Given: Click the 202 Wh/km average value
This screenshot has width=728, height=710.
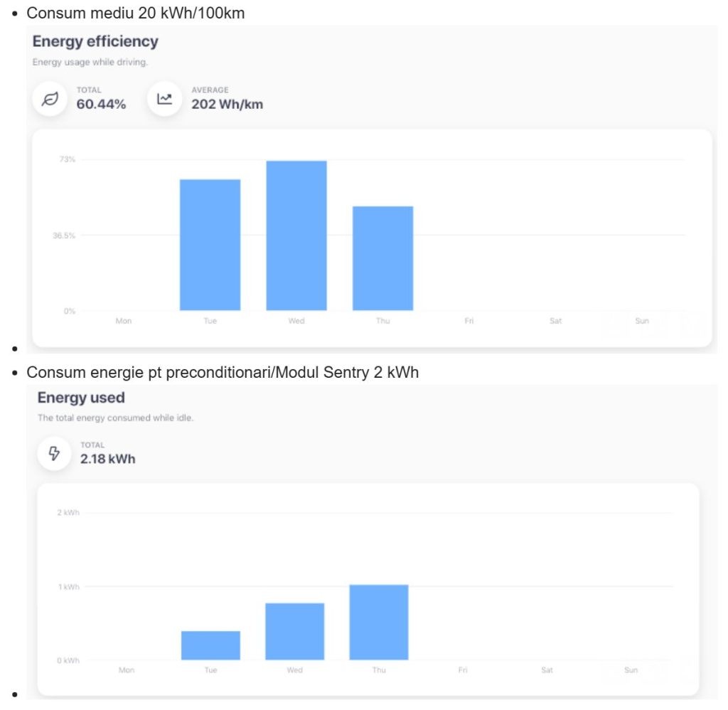Looking at the screenshot, I should tap(227, 105).
